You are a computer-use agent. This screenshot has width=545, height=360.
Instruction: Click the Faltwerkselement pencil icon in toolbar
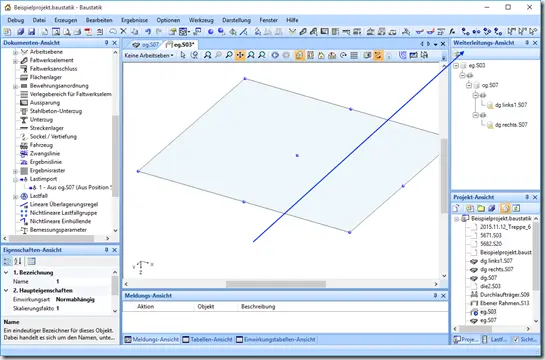tap(303, 32)
